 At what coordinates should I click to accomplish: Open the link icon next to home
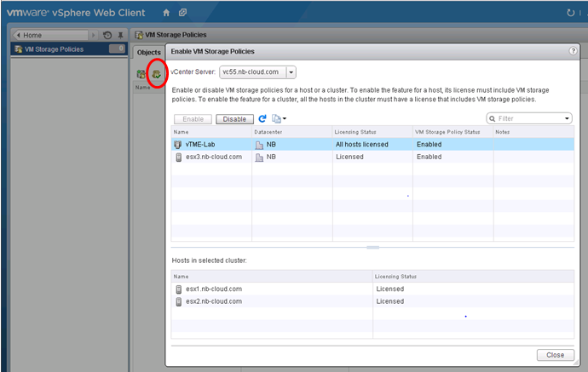tap(182, 13)
